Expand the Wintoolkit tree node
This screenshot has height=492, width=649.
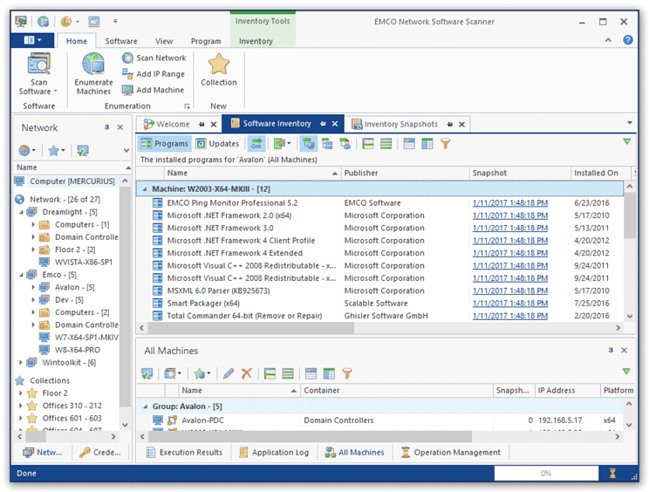(x=21, y=362)
